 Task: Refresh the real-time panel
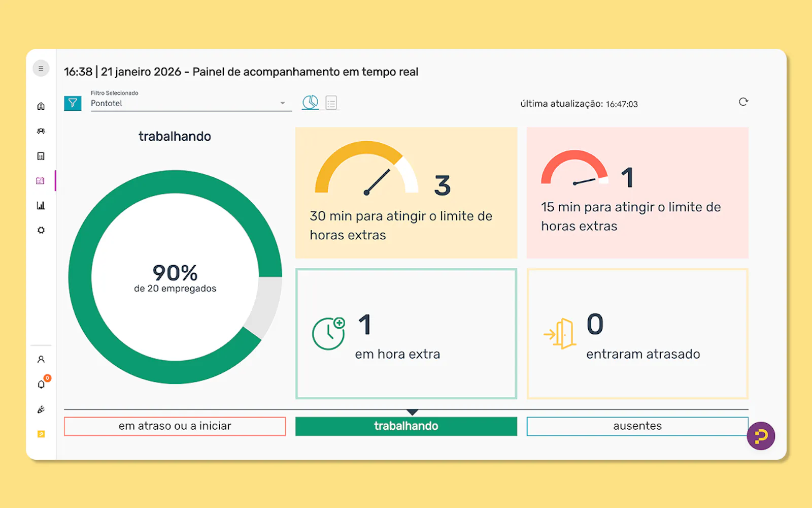click(x=743, y=102)
